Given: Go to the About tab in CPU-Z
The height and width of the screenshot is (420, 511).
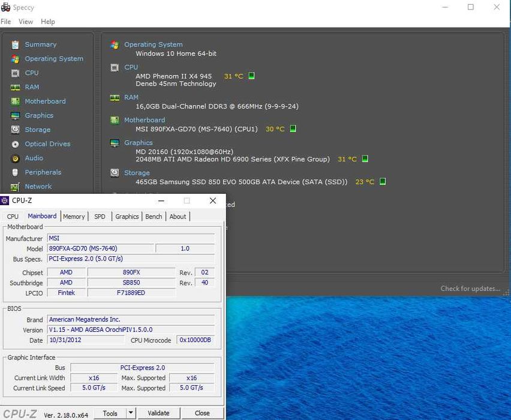Looking at the screenshot, I should (178, 217).
